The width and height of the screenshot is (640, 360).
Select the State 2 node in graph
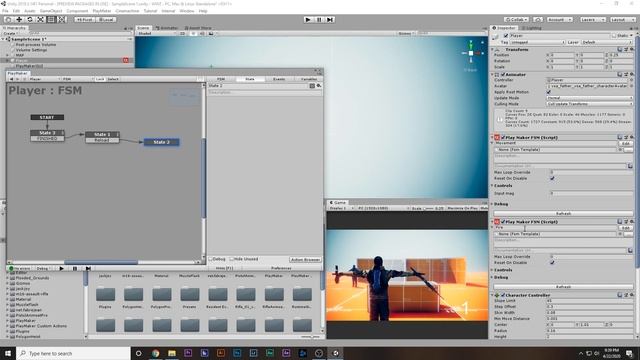tap(162, 142)
